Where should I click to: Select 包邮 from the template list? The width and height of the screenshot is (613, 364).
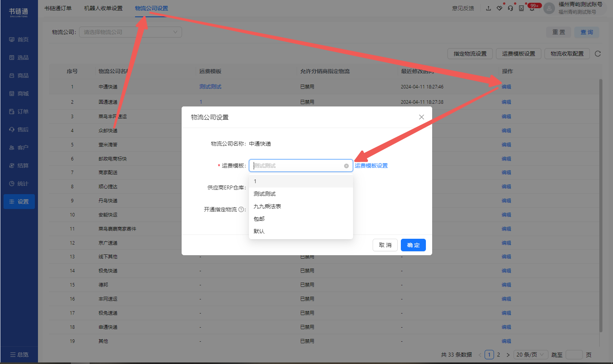pyautogui.click(x=301, y=219)
